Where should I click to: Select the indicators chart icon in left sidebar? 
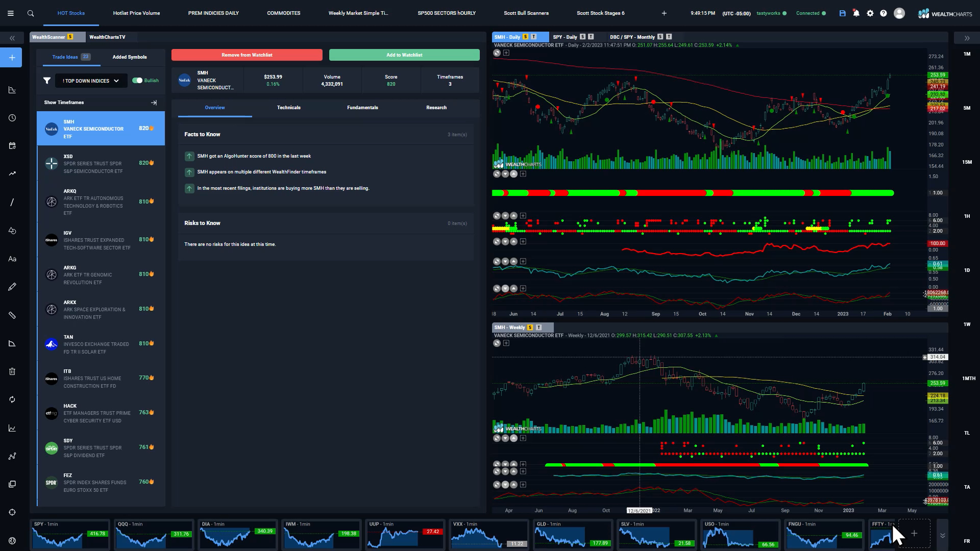[x=12, y=90]
